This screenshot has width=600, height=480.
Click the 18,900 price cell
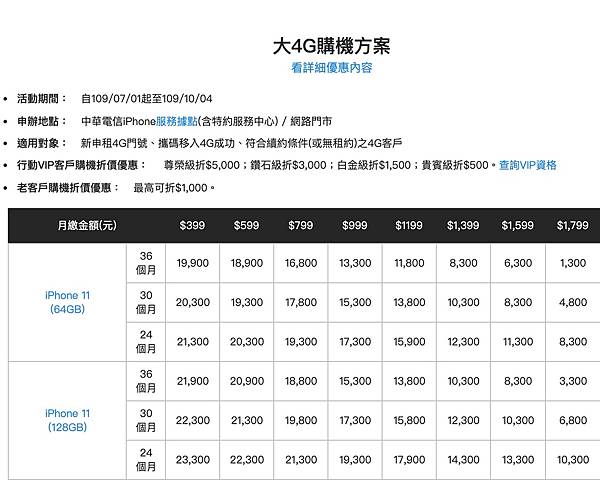coord(247,263)
